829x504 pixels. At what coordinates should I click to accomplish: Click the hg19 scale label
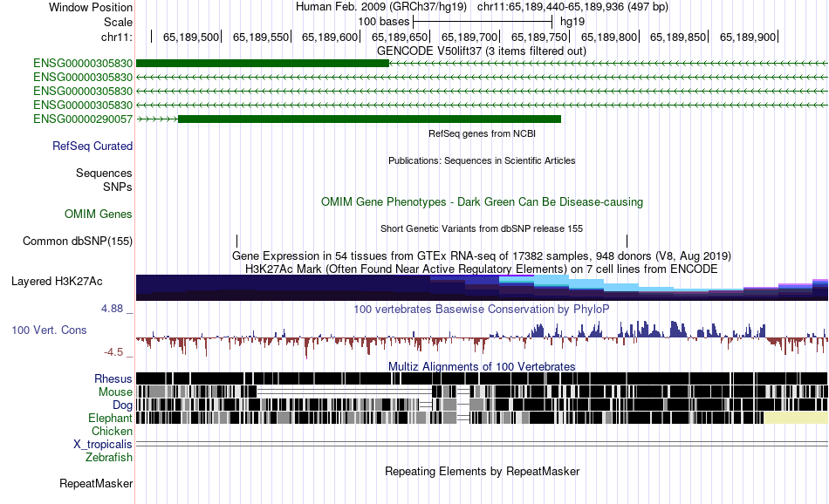coord(572,22)
